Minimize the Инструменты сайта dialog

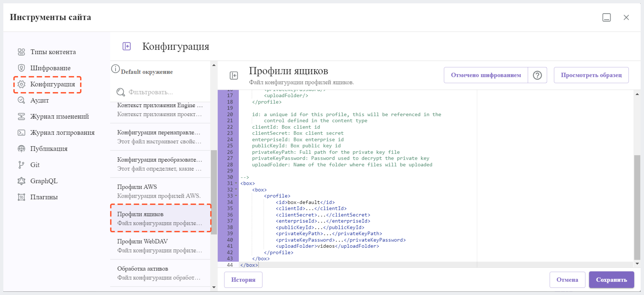606,18
